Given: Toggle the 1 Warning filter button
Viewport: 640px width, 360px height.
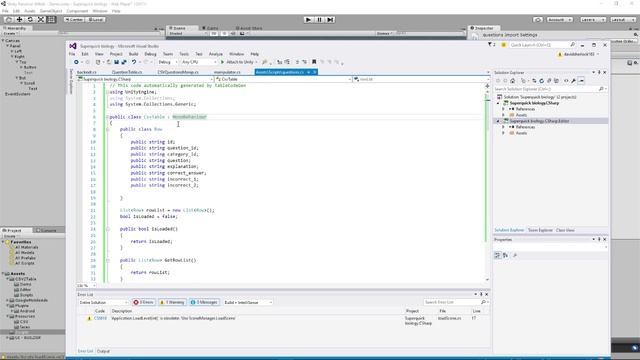Looking at the screenshot, I should [172, 302].
